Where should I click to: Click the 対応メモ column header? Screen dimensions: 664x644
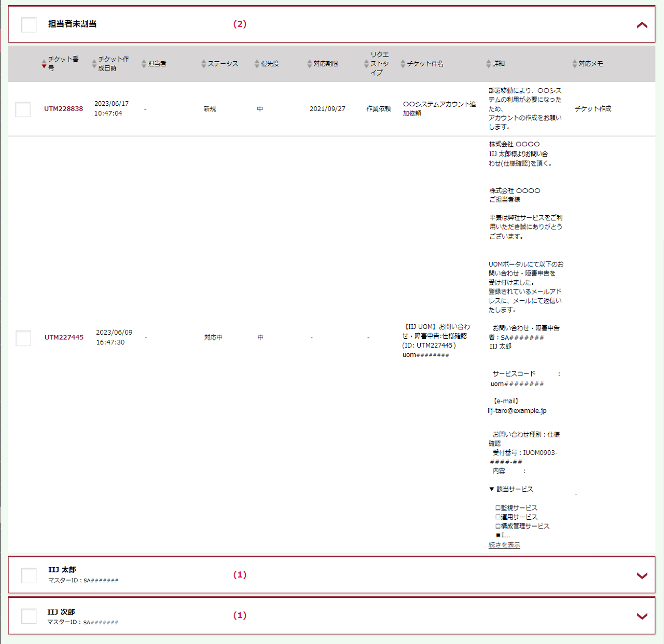(590, 64)
